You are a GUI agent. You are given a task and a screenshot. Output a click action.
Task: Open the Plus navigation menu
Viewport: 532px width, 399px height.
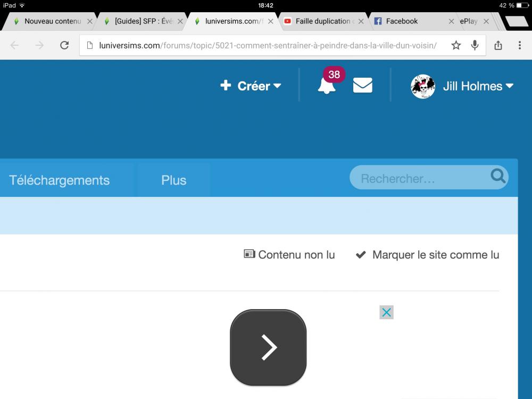174,180
